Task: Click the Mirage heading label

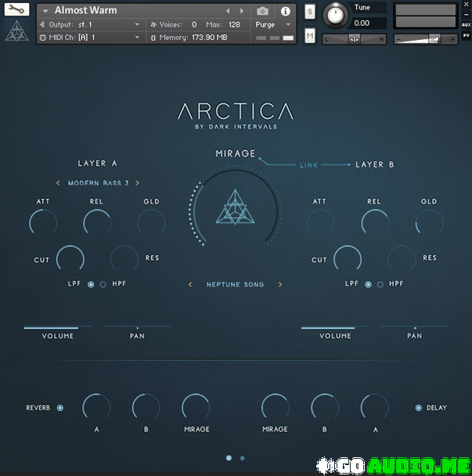Action: point(236,153)
